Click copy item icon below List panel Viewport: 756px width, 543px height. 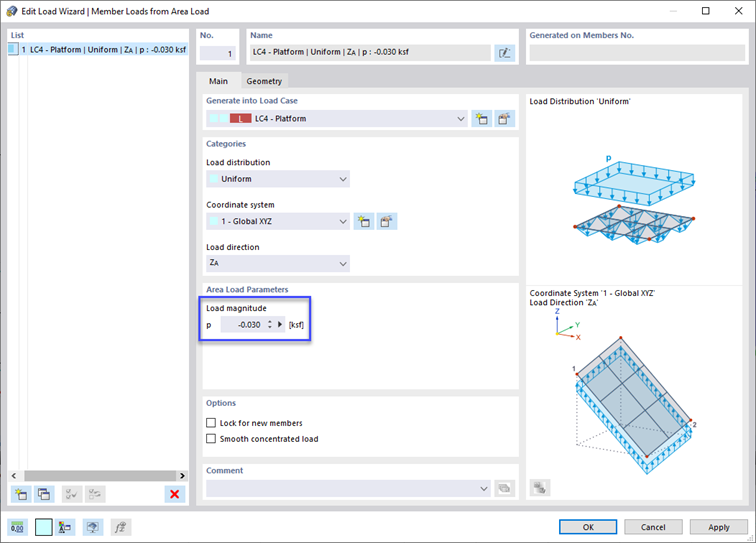[x=44, y=494]
